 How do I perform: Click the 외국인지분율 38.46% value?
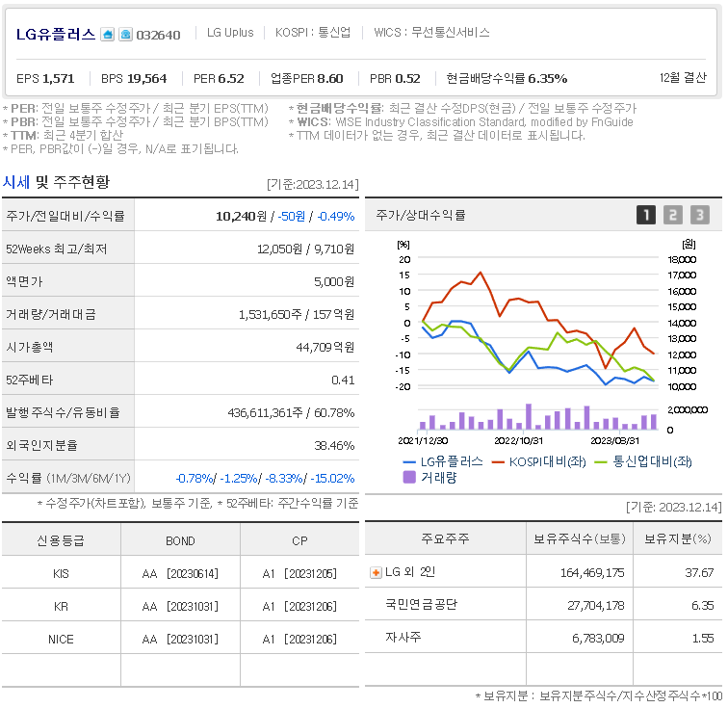click(x=334, y=446)
